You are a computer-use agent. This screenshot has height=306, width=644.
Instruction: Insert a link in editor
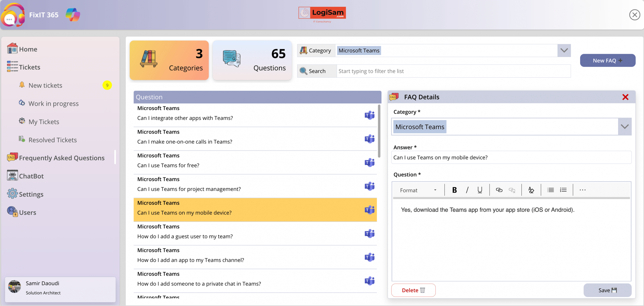(x=499, y=190)
